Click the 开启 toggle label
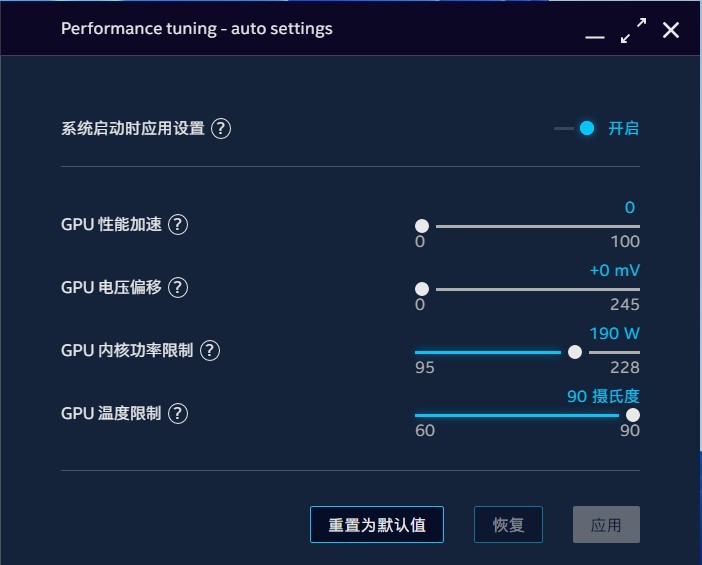Viewport: 702px width, 565px height. 623,128
